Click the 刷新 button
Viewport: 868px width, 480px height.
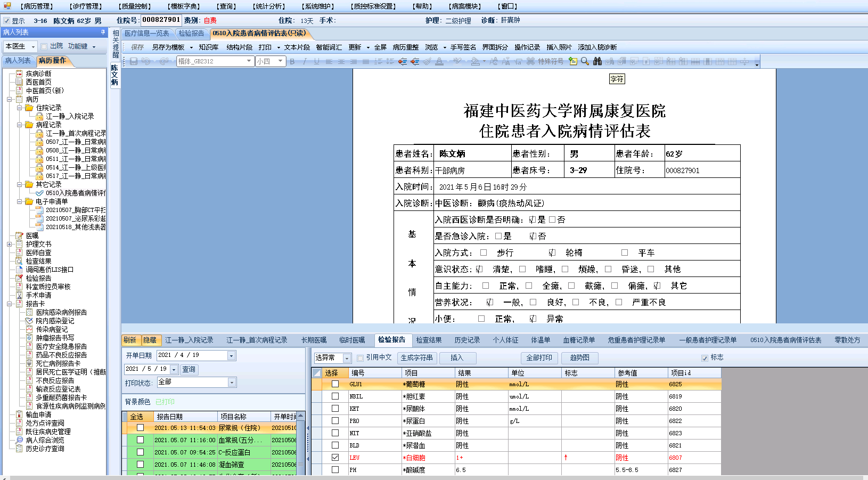click(130, 340)
